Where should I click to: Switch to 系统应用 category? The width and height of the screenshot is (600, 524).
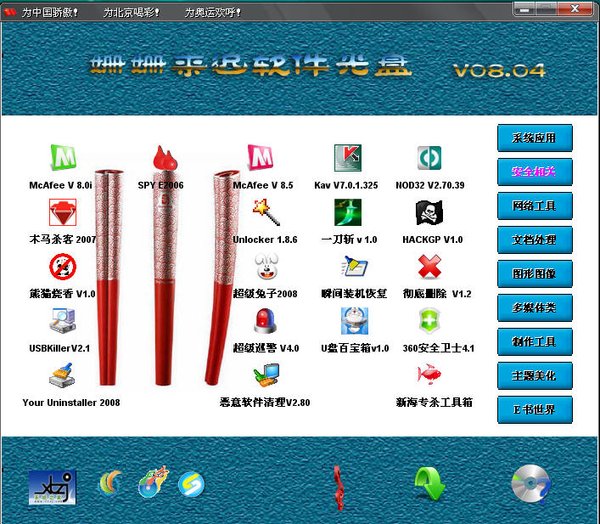535,137
